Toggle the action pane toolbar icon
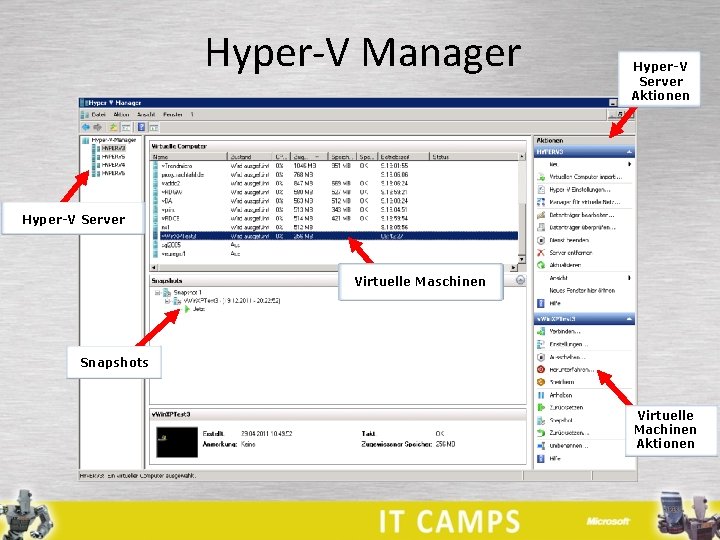This screenshot has width=720, height=540. click(154, 128)
